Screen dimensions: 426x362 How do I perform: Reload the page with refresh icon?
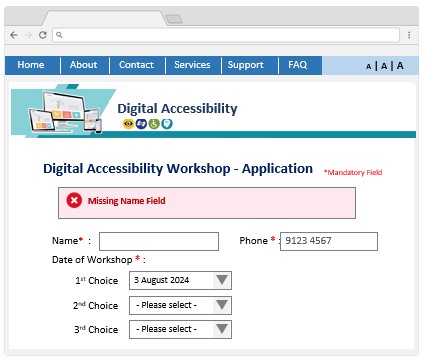(x=43, y=35)
